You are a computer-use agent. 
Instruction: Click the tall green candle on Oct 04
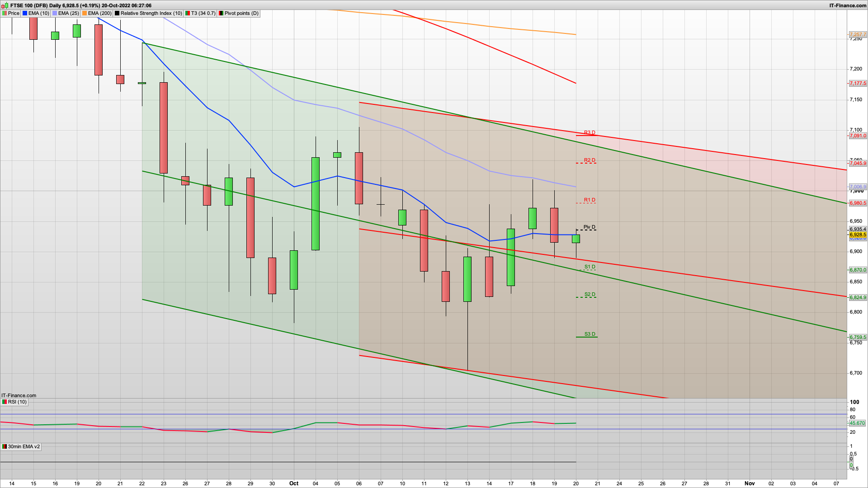pos(316,204)
